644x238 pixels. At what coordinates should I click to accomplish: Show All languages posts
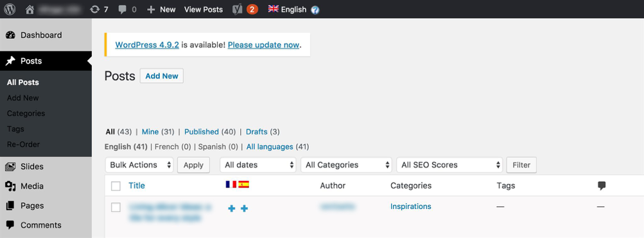click(270, 147)
